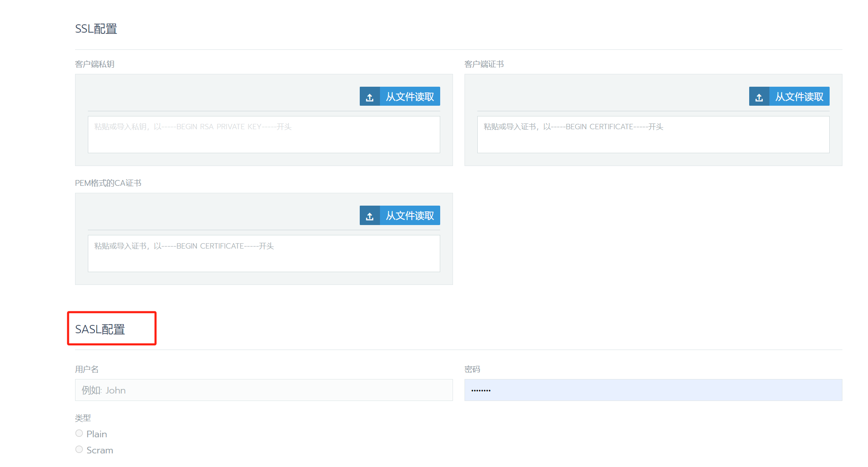Select the Plain SASL type radio
Viewport: 868px width, 467px height.
coord(79,433)
